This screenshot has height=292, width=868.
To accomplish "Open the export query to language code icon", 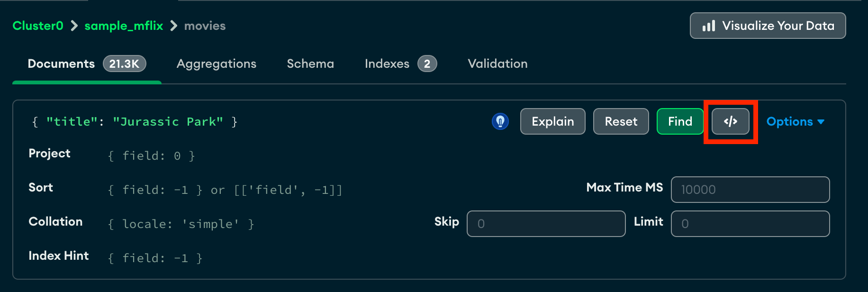I will pyautogui.click(x=730, y=121).
